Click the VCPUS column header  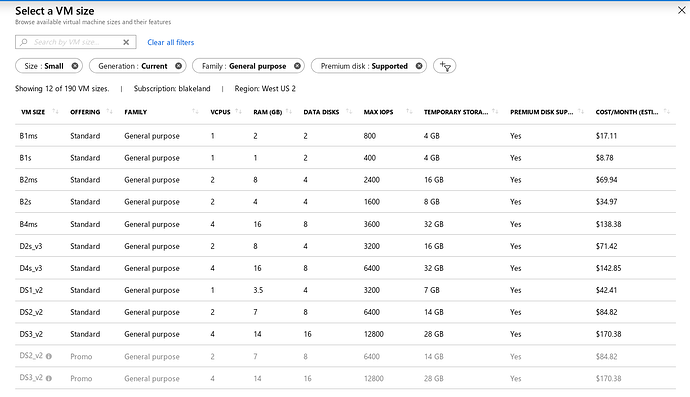[x=220, y=112]
